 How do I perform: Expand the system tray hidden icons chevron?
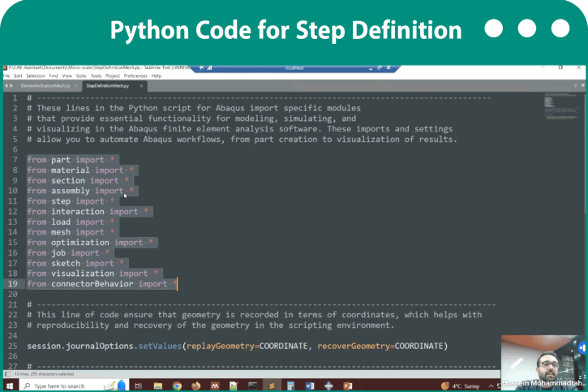click(x=491, y=386)
